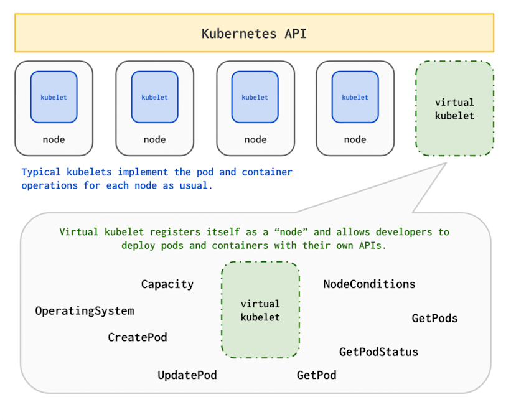Image resolution: width=511 pixels, height=420 pixels.
Task: Switch to the CreatePod label
Action: (138, 337)
